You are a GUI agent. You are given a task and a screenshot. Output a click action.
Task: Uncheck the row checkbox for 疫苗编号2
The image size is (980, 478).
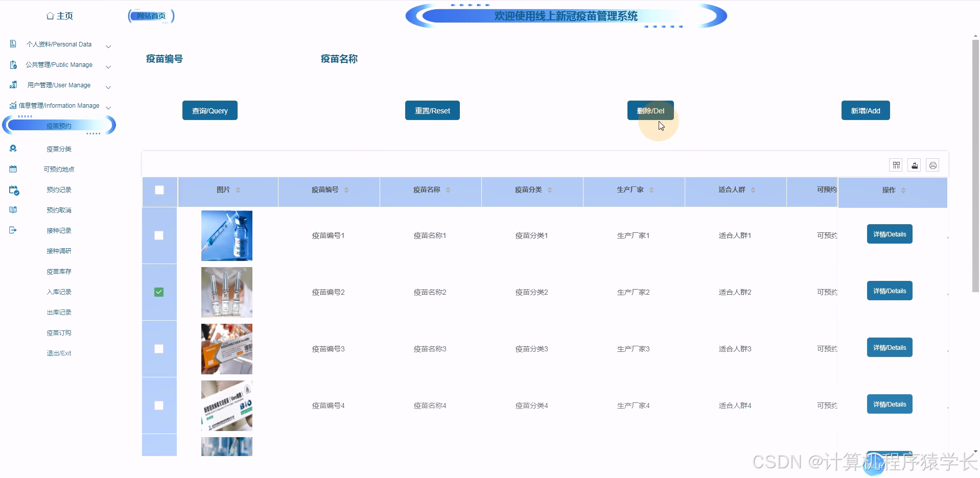(x=159, y=292)
